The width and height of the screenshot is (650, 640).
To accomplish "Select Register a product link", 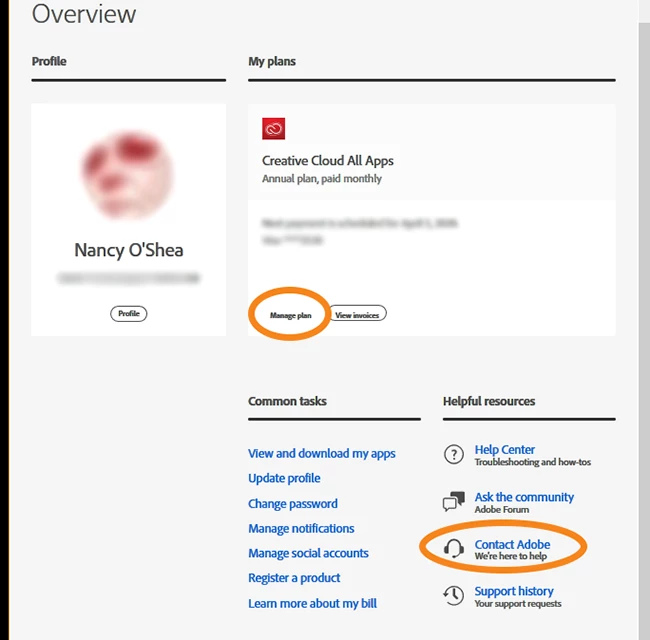I will coord(294,578).
